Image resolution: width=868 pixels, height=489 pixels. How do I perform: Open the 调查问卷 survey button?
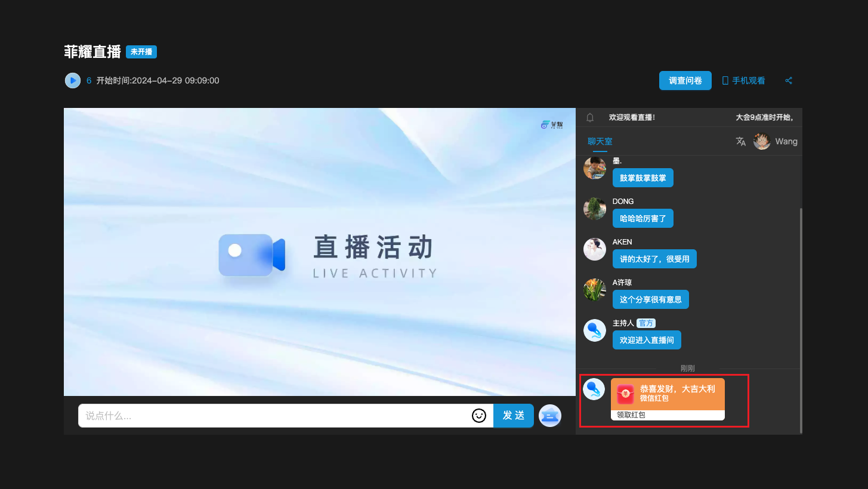click(685, 81)
